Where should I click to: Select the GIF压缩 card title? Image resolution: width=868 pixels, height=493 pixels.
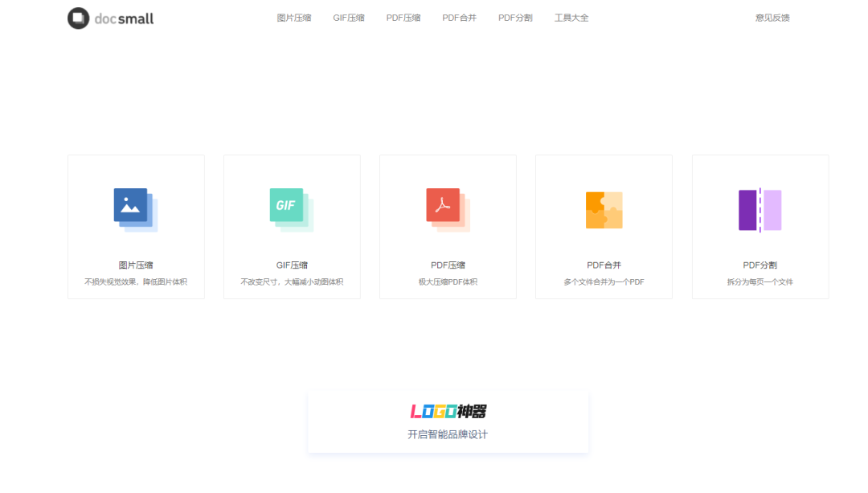click(292, 265)
